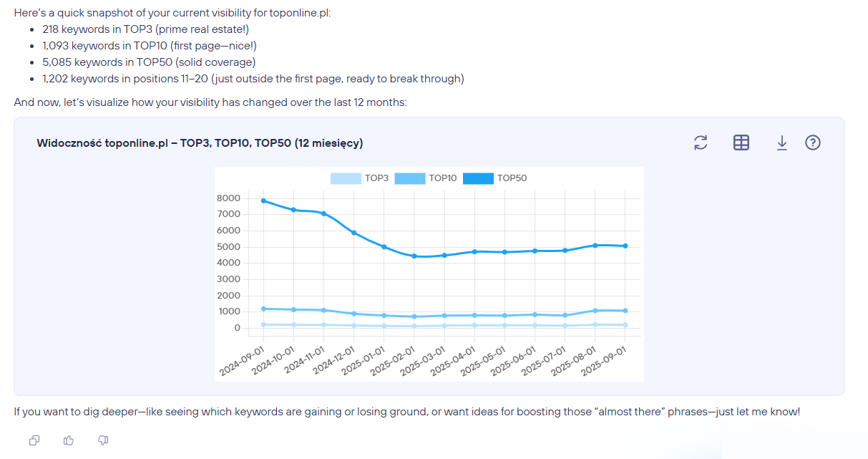This screenshot has height=459, width=868.
Task: Click TOP50 data point for 2024-12-01
Action: click(x=354, y=233)
